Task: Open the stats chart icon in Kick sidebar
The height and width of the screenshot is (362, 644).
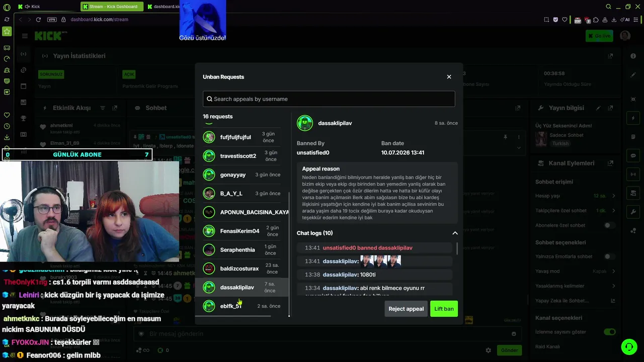Action: (24, 102)
